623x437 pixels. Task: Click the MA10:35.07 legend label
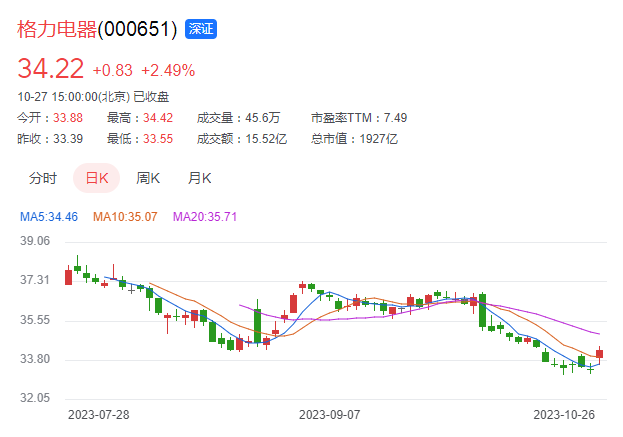[x=125, y=217]
